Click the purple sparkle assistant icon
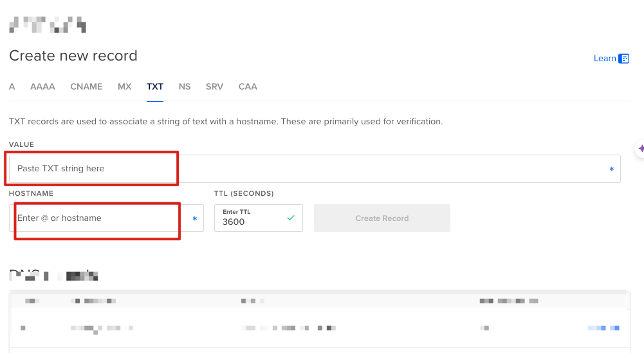 coord(640,149)
